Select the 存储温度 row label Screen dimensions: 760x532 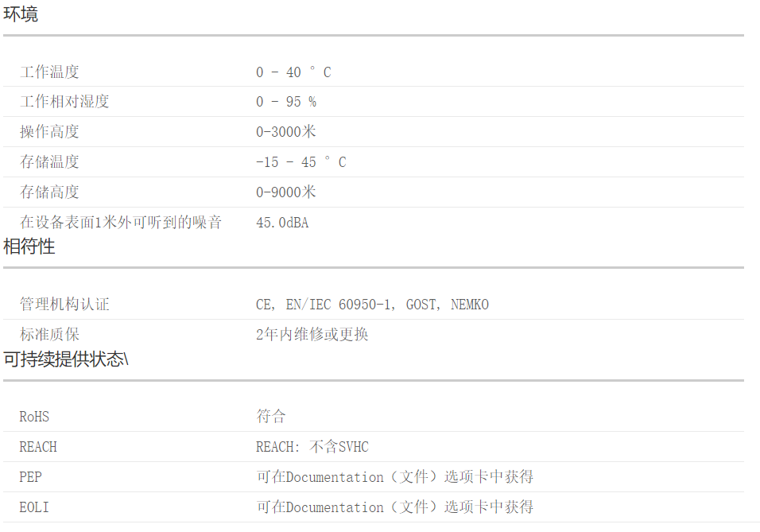49,162
